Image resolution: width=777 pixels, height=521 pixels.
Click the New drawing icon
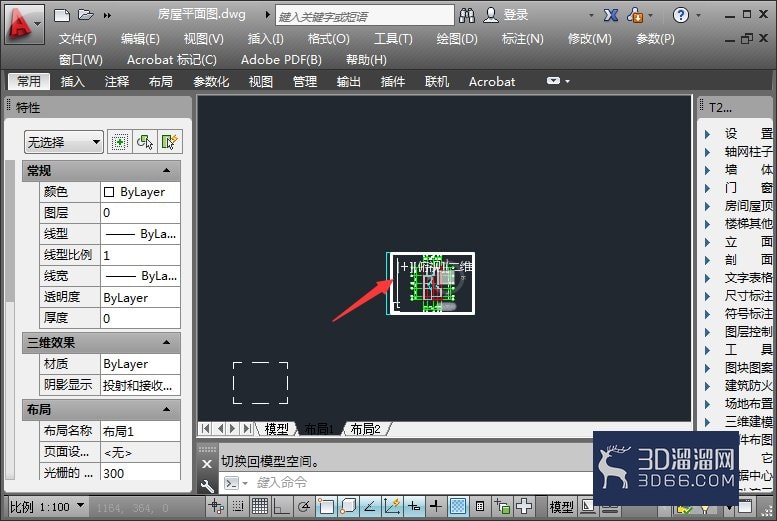point(62,15)
